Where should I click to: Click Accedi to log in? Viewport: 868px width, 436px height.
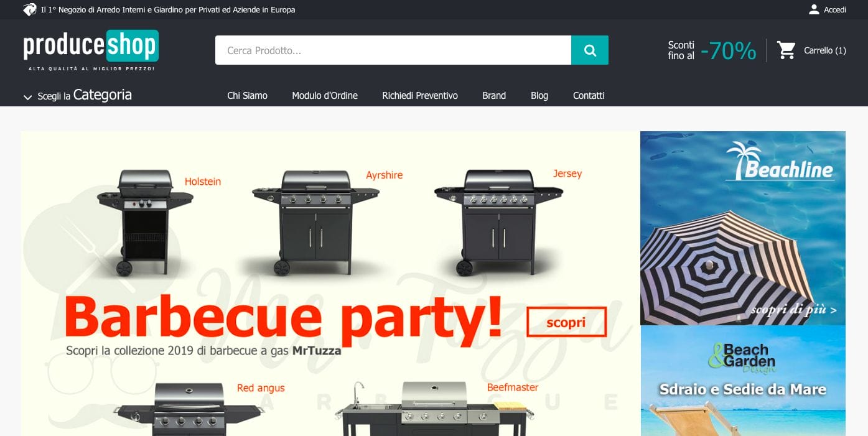tap(834, 9)
